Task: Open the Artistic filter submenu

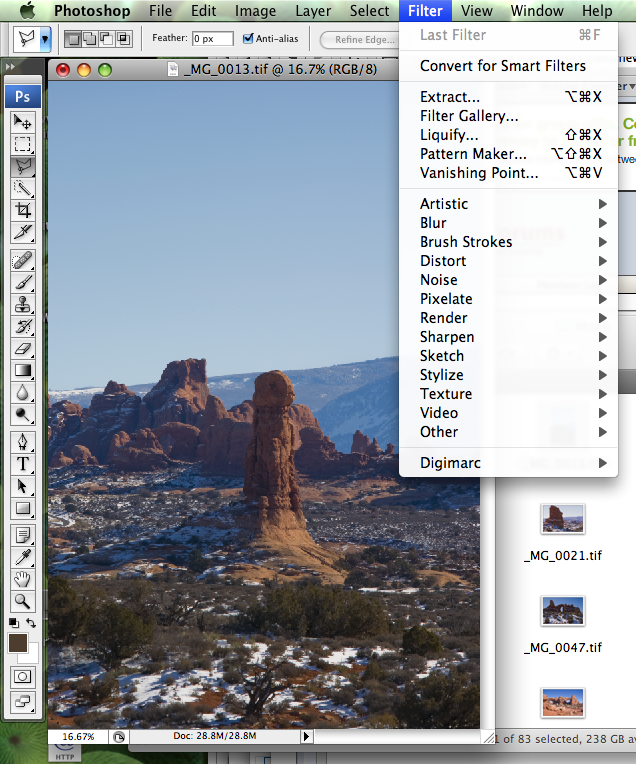Action: 509,204
